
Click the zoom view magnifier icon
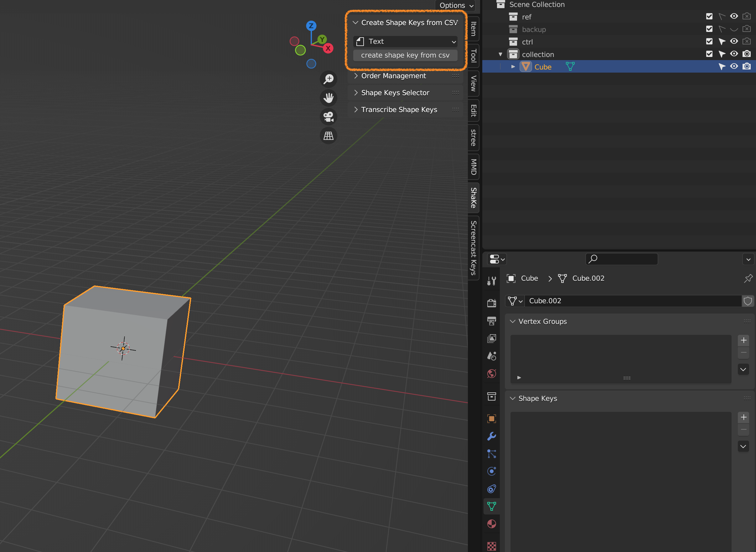(328, 79)
